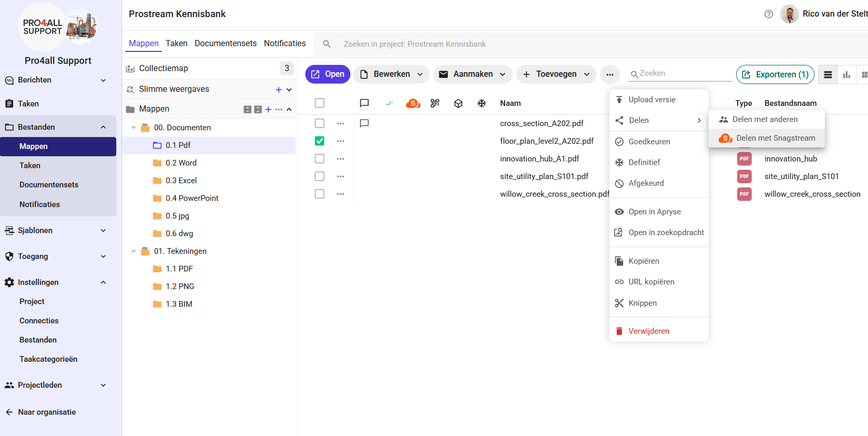Go to Naar organisatie link

40,412
